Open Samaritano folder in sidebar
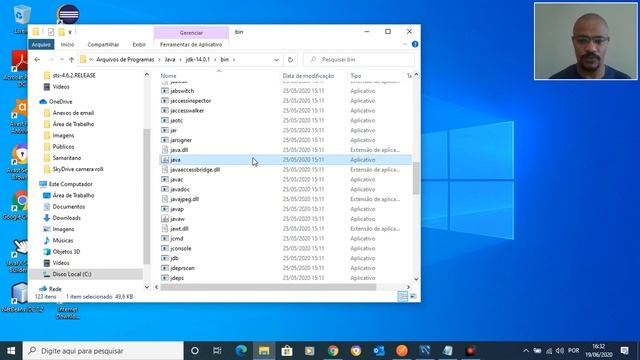Viewport: 640px width, 360px height. (67, 158)
